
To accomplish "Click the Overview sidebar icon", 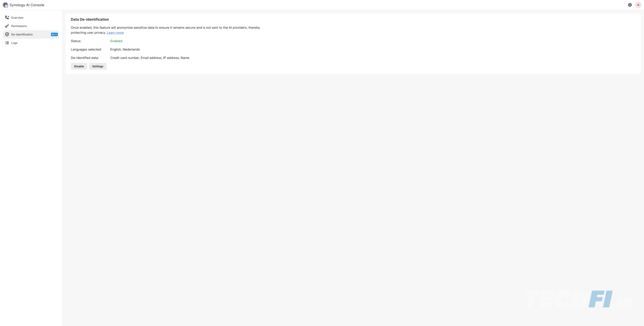I will pos(7,18).
